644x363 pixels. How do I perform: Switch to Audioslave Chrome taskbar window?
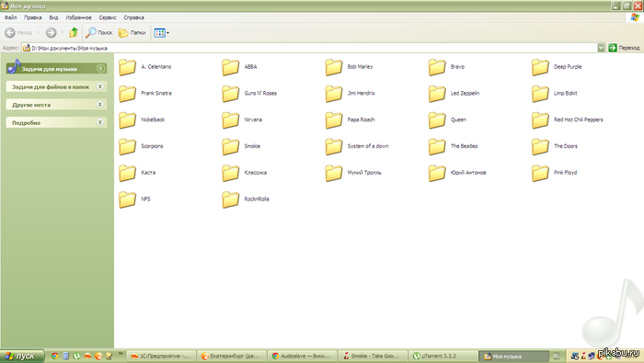[x=303, y=356]
